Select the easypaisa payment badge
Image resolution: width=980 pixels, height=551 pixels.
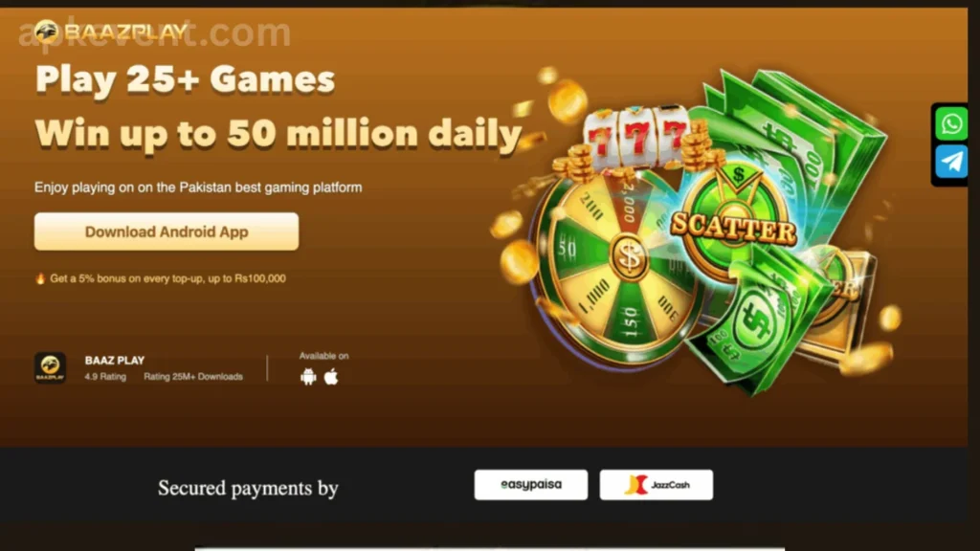pyautogui.click(x=530, y=485)
